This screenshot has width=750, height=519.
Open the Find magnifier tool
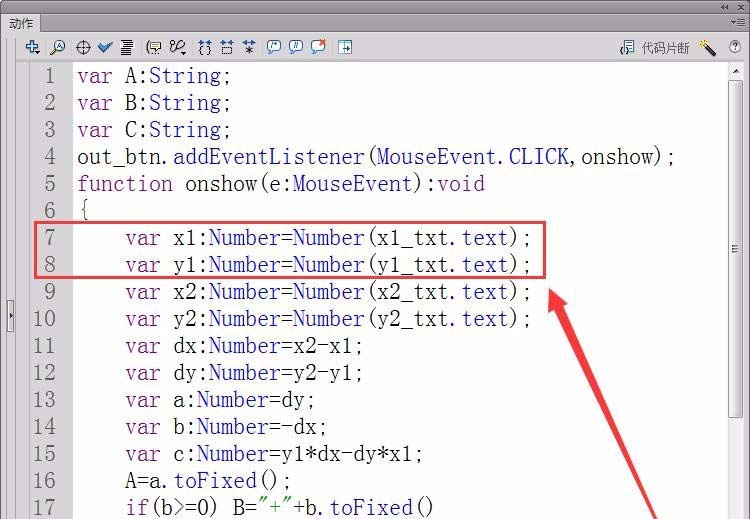58,47
